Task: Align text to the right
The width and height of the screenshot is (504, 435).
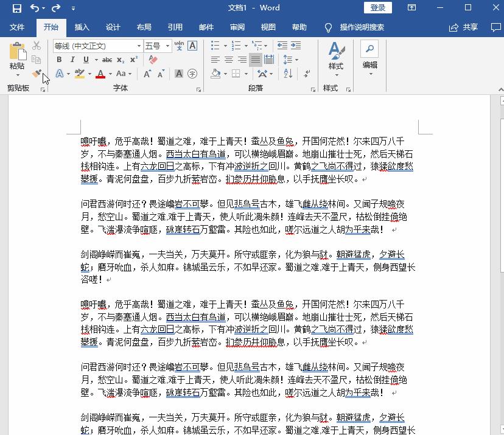Action: point(242,60)
